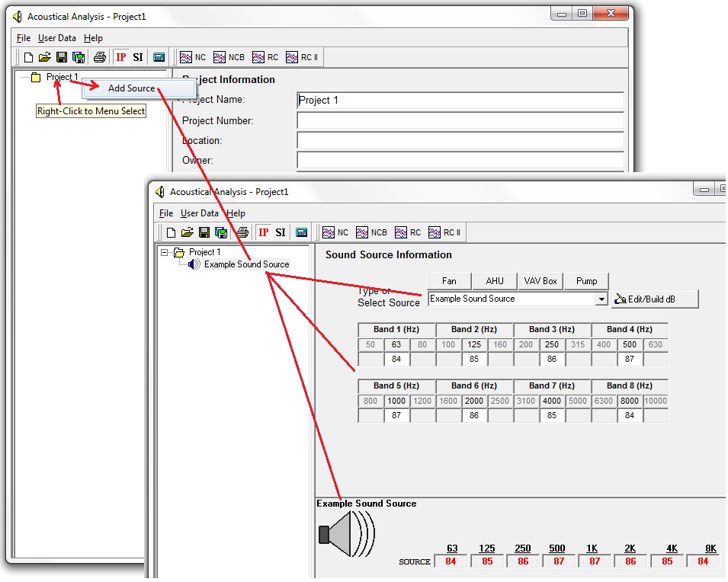Select the 125 Hz frequency in Band 2
Screen dimensions: 728x582
pos(474,345)
